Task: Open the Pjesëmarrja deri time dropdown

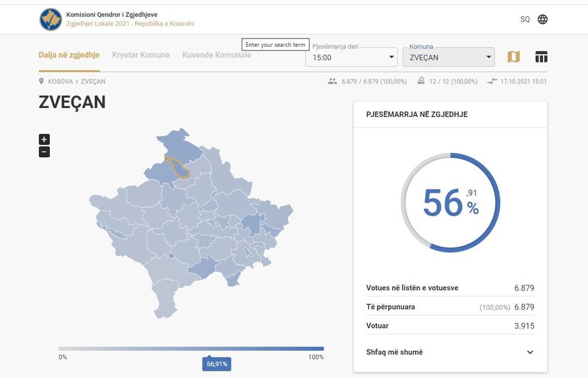Action: [x=352, y=58]
